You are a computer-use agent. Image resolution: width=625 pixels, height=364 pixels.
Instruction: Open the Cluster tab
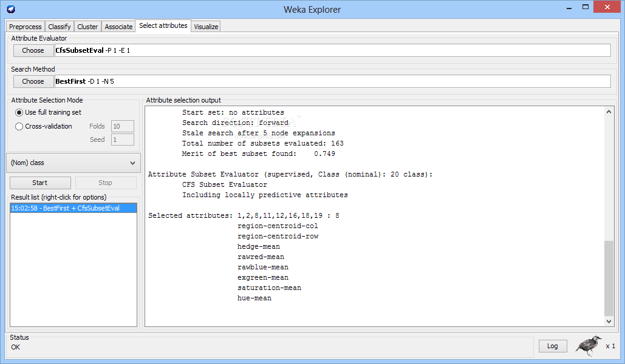tap(87, 27)
